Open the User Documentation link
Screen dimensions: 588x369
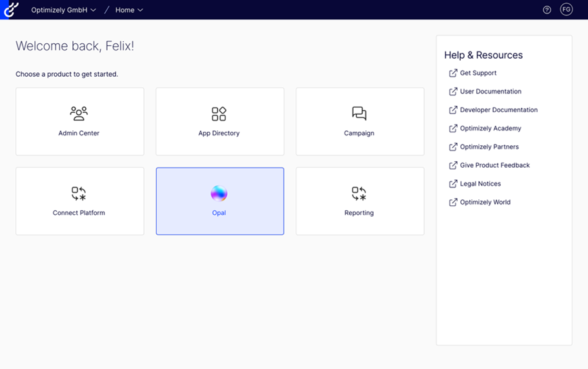(x=490, y=92)
